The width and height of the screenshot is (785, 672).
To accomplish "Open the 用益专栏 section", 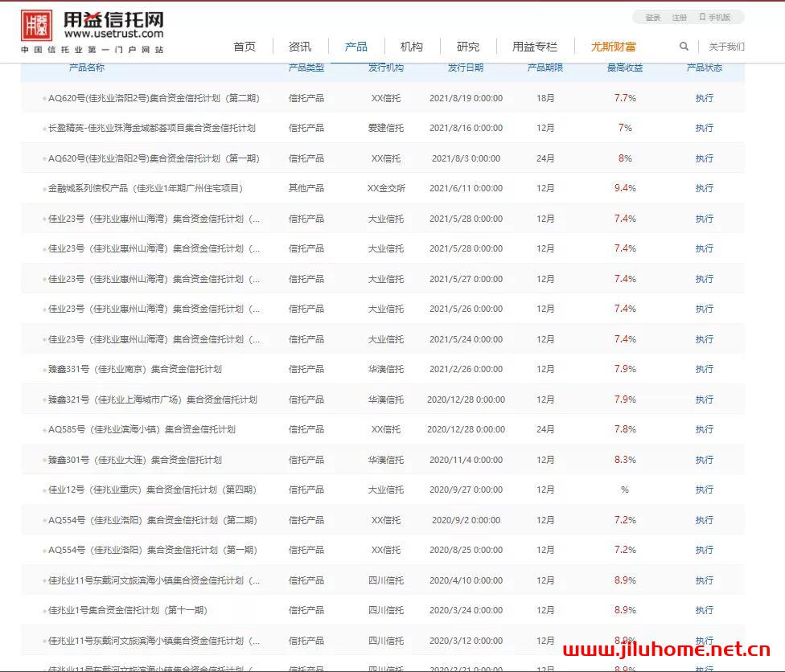I will click(x=535, y=47).
